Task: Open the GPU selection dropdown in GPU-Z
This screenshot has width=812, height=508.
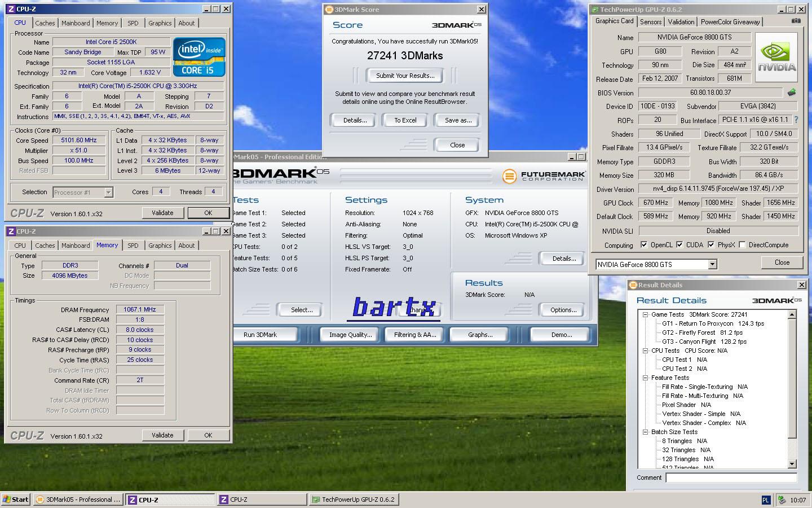Action: [x=712, y=264]
